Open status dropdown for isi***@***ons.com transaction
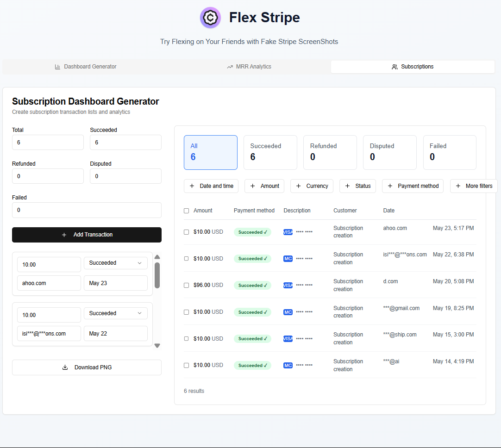This screenshot has width=501, height=448. (x=116, y=313)
